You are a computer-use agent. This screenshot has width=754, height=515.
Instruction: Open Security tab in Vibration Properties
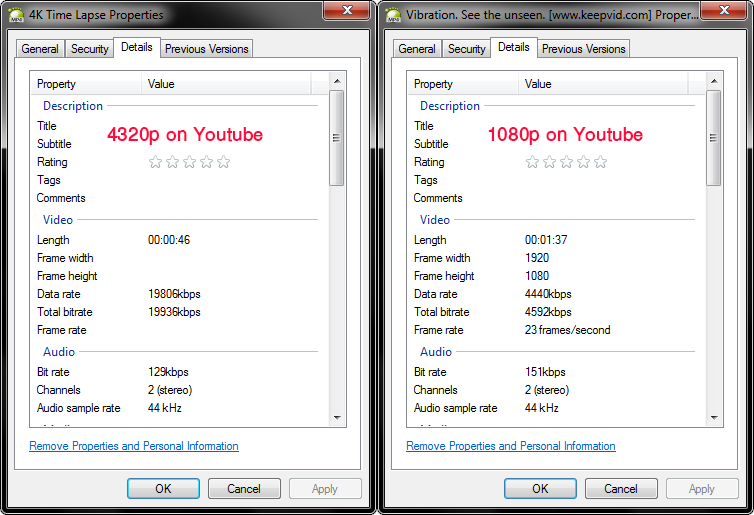coord(466,49)
